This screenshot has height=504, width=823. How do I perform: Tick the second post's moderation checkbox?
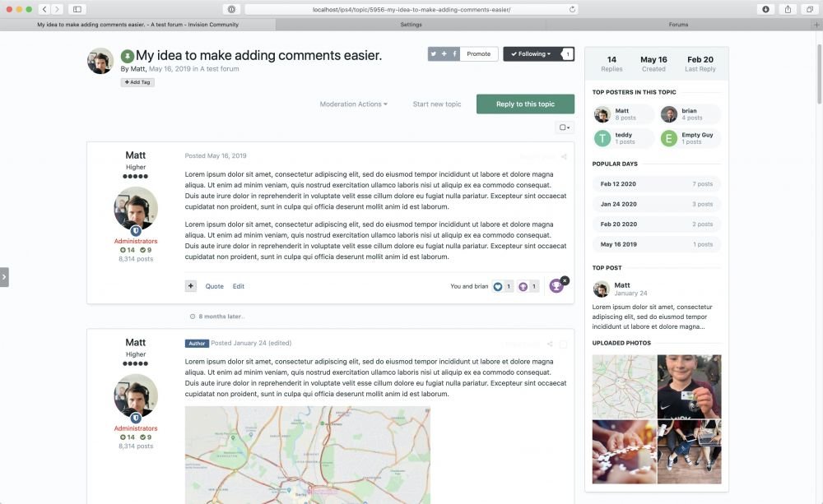(563, 344)
